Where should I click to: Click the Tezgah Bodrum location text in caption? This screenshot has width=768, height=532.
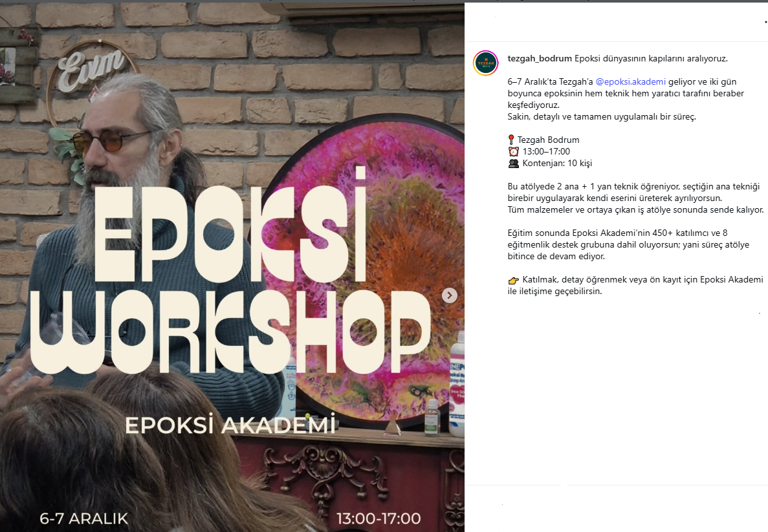point(548,140)
